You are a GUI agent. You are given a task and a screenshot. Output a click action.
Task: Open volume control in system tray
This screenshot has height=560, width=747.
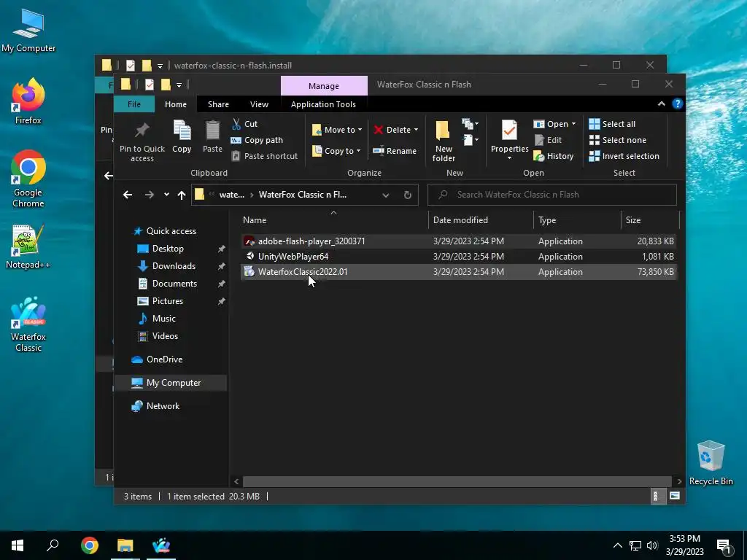[x=652, y=545]
